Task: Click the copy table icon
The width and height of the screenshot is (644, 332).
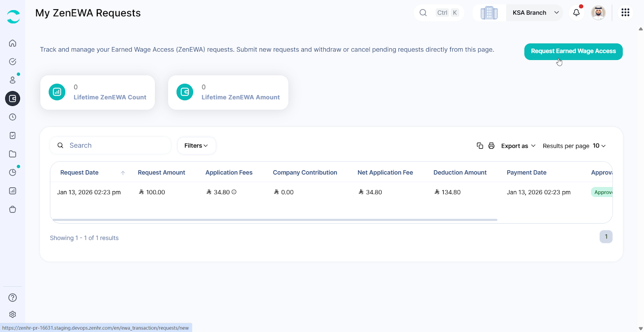Action: tap(480, 146)
